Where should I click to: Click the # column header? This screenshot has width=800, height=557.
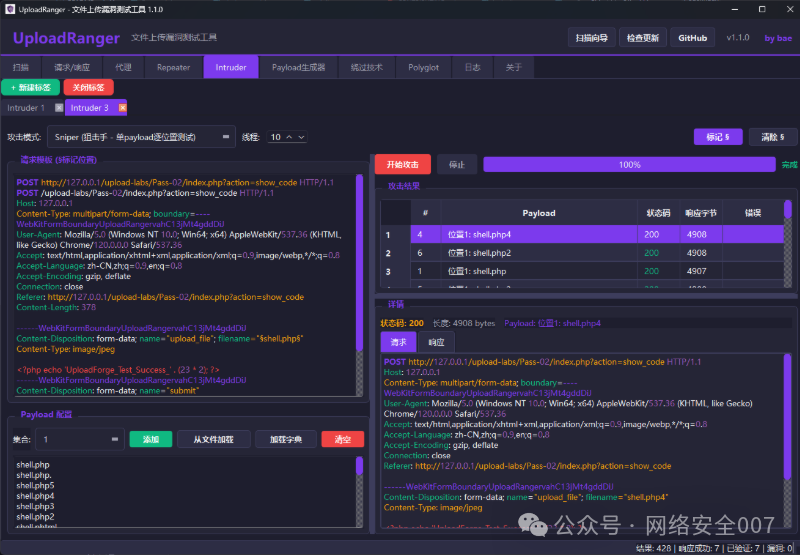pos(426,213)
